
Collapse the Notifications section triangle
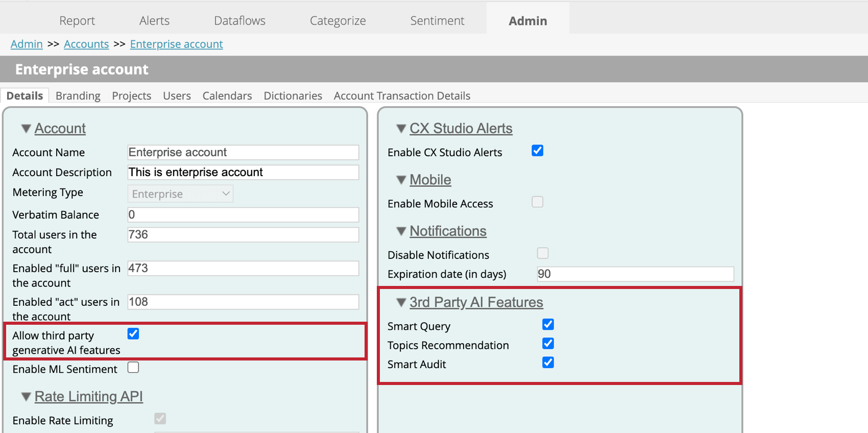[401, 231]
